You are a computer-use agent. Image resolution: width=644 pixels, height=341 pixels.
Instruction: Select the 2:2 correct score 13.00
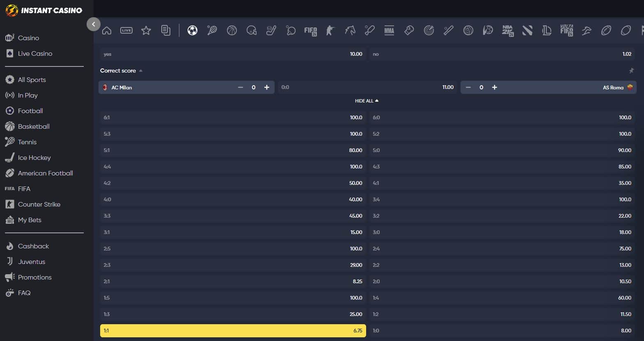point(502,265)
